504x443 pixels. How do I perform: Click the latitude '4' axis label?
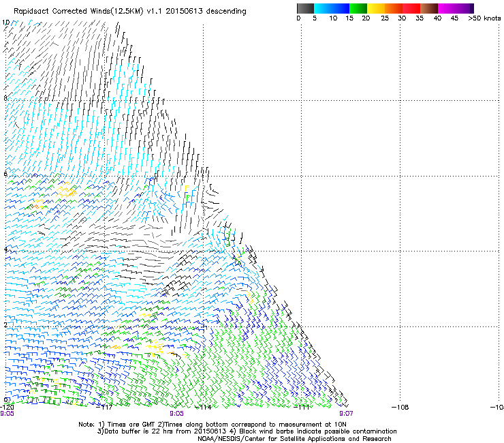(5, 249)
